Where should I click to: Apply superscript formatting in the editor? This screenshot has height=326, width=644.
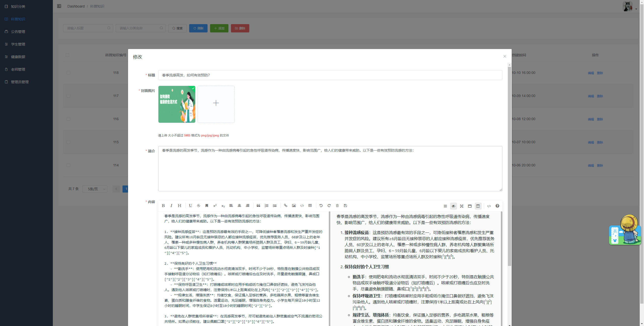(x=215, y=206)
